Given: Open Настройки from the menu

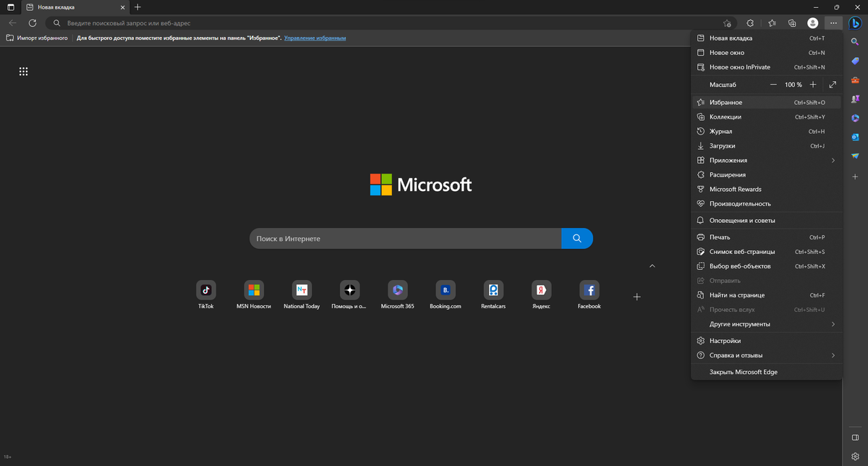Looking at the screenshot, I should point(767,341).
